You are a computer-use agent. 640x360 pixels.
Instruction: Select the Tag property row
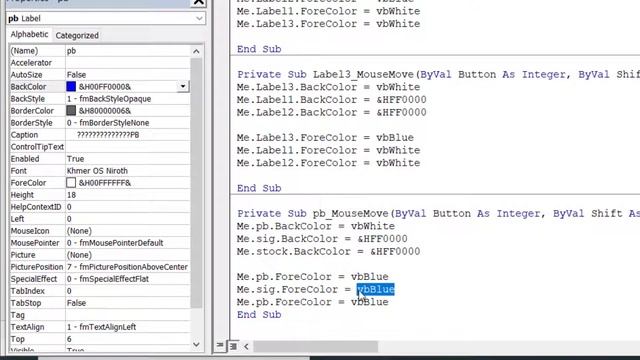click(100, 315)
